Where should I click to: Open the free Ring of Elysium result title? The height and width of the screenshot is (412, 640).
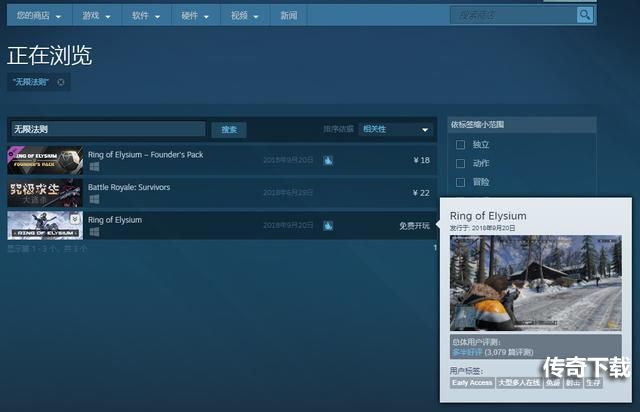tap(115, 220)
